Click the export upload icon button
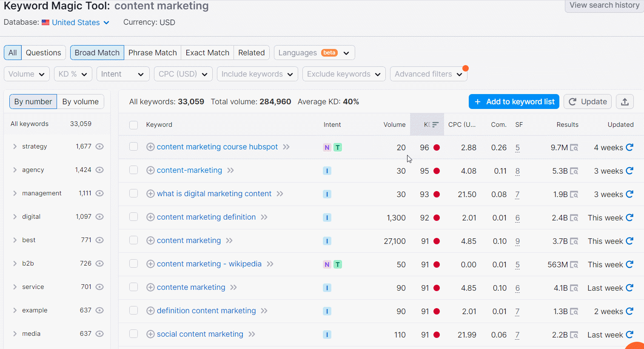Viewport: 644px width, 349px height. pos(625,102)
